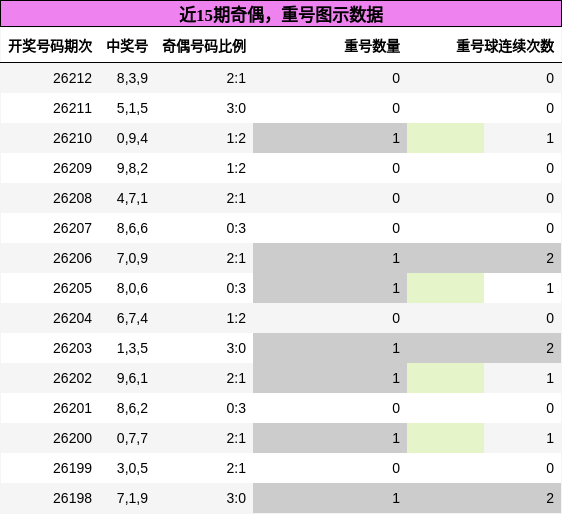Click repeat count 0 in row 26212
The height and width of the screenshot is (514, 562).
tap(396, 78)
